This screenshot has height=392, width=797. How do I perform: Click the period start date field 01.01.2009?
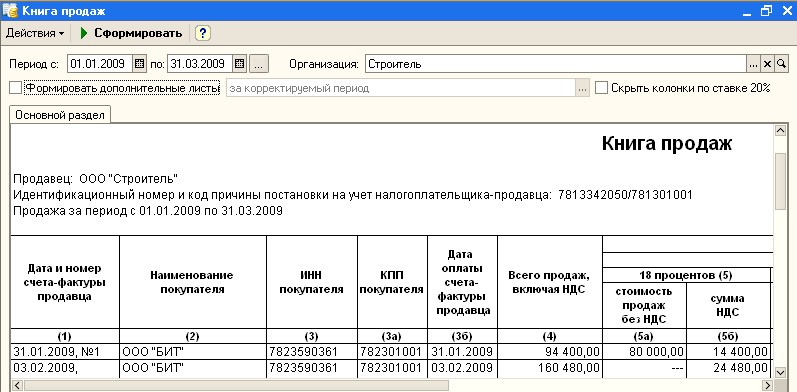pyautogui.click(x=100, y=64)
